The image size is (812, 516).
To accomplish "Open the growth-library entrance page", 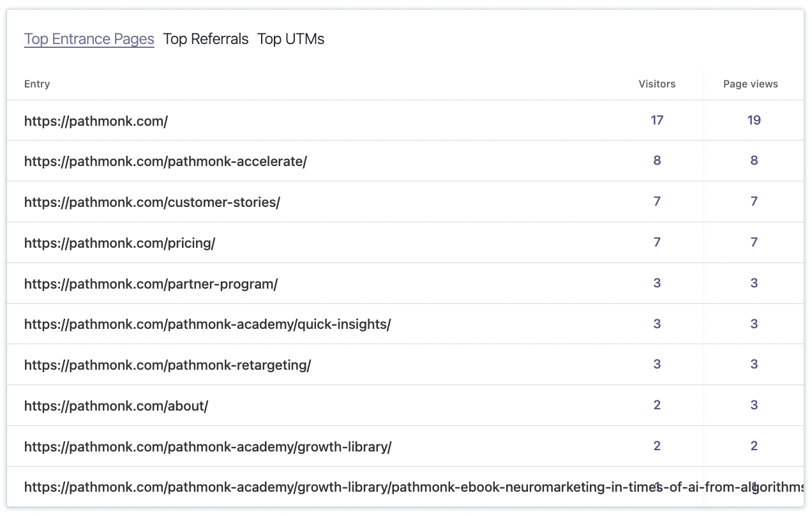I will 208,446.
